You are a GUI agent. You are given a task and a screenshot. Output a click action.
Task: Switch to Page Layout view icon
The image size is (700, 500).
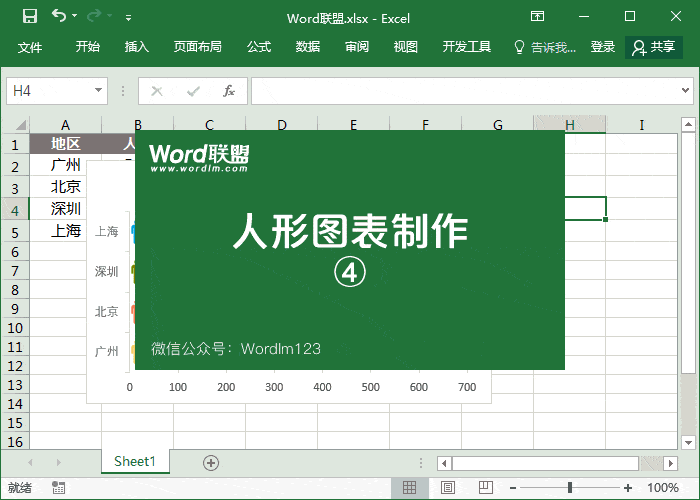(x=448, y=488)
